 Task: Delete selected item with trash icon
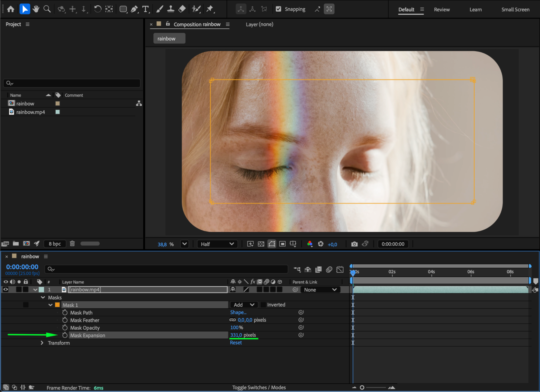72,243
